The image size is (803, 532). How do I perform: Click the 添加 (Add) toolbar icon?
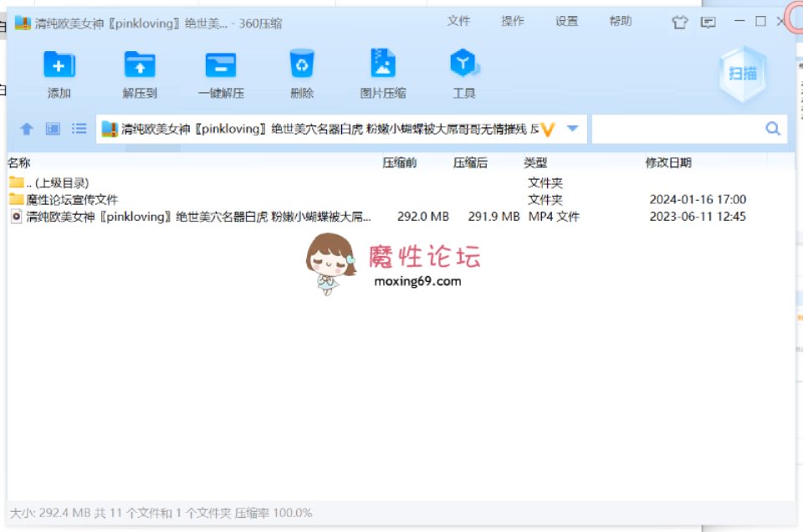(59, 64)
